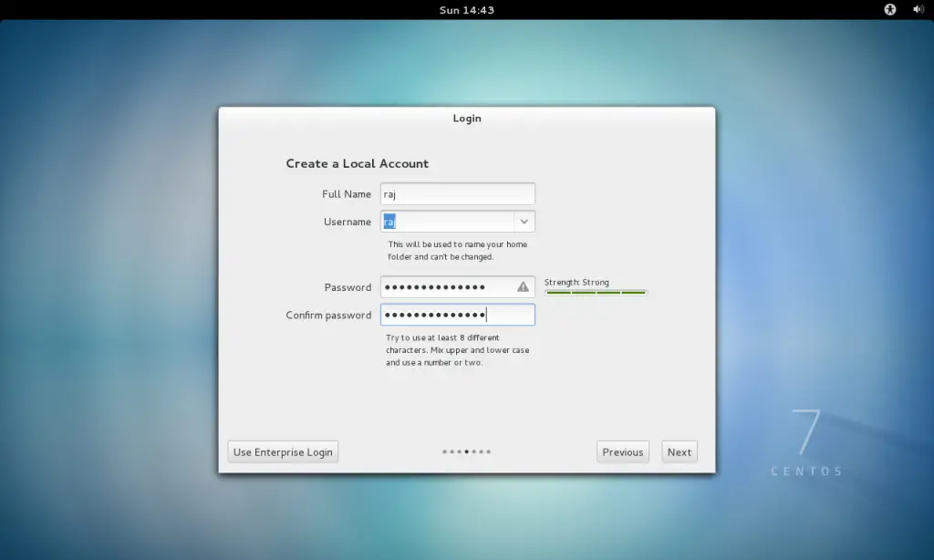Focus the Confirm password field
This screenshot has width=934, height=560.
coord(457,314)
